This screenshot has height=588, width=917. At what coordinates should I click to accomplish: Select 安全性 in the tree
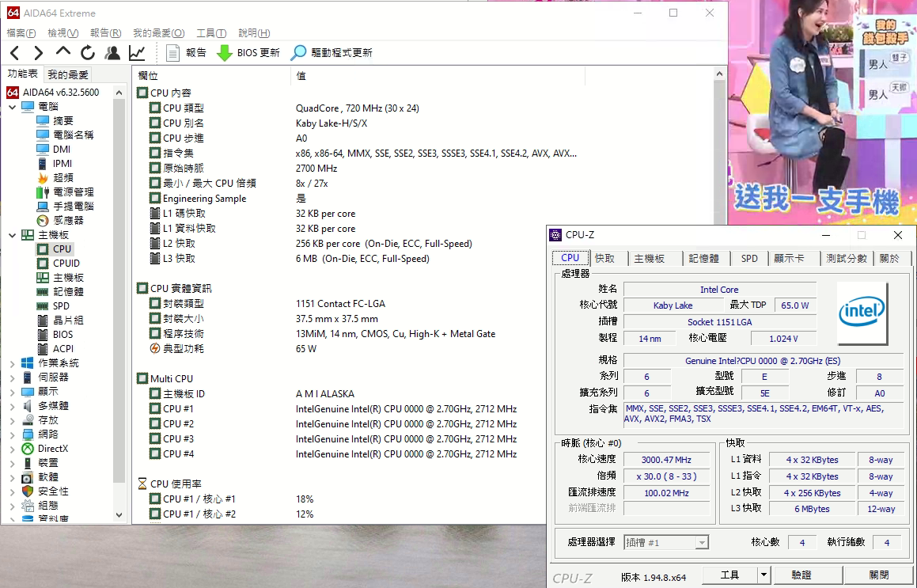point(53,491)
